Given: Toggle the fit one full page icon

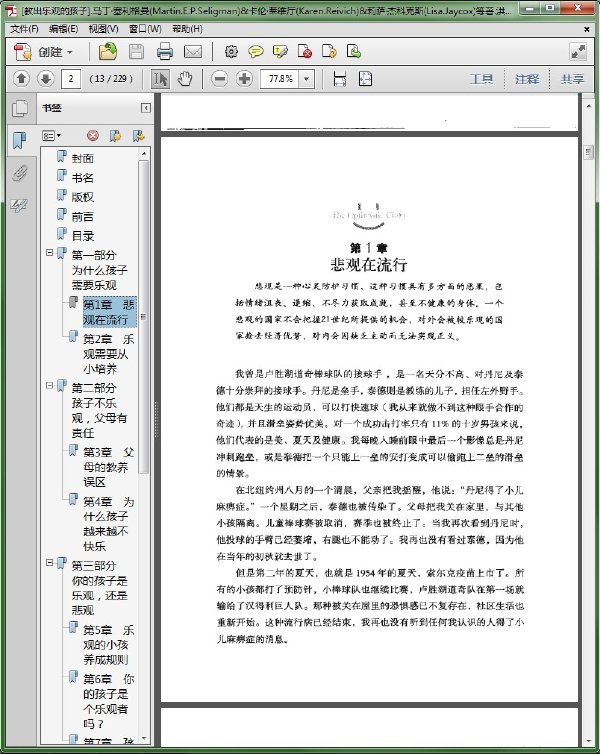Looking at the screenshot, I should pos(365,79).
